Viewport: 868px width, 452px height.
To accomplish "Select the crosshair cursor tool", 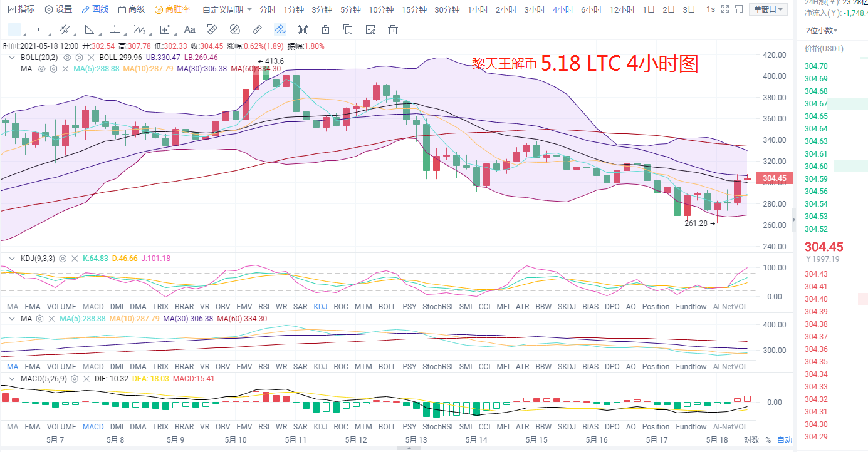I will 14,29.
